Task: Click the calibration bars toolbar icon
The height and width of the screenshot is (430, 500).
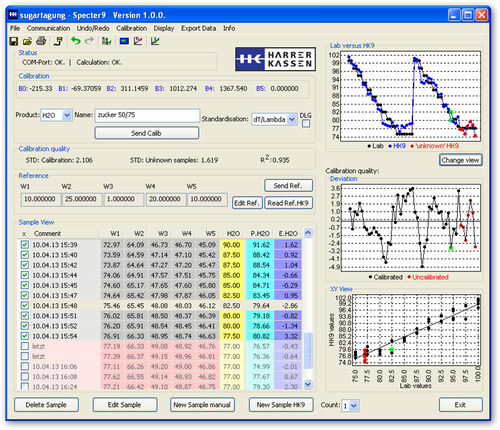Action: [106, 41]
